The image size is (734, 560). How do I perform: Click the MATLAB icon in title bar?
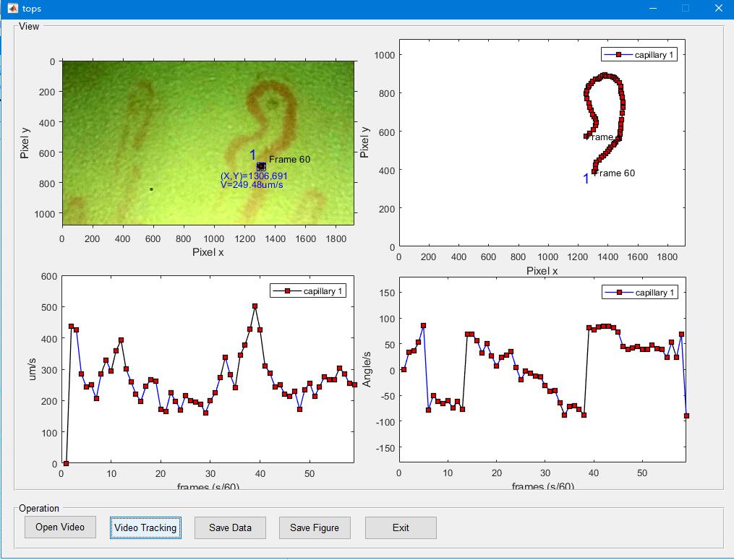pos(12,9)
